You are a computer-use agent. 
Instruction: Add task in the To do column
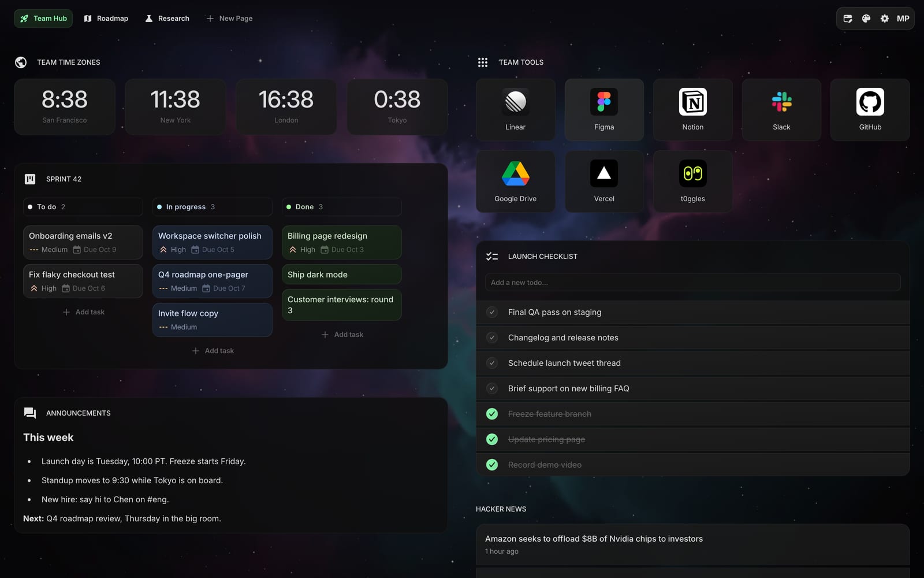tap(83, 312)
